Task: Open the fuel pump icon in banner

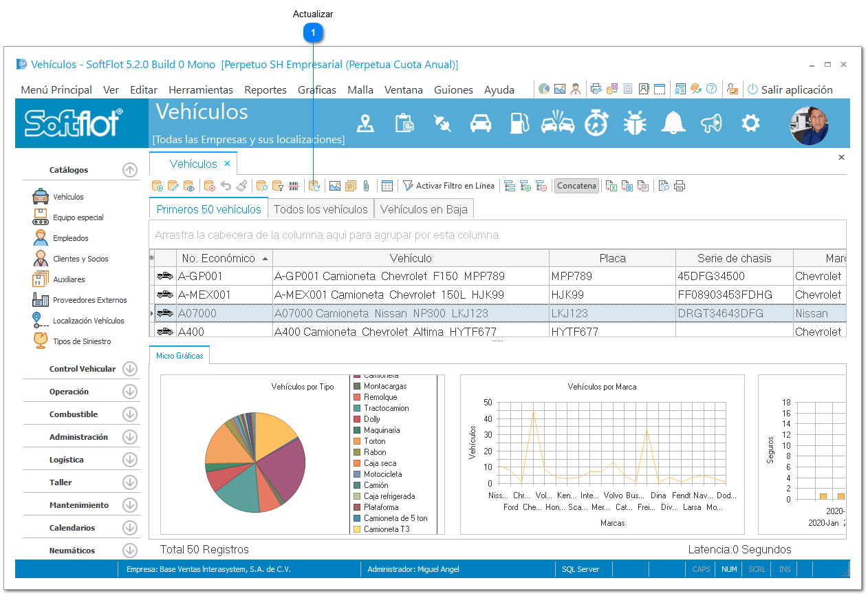Action: point(519,123)
